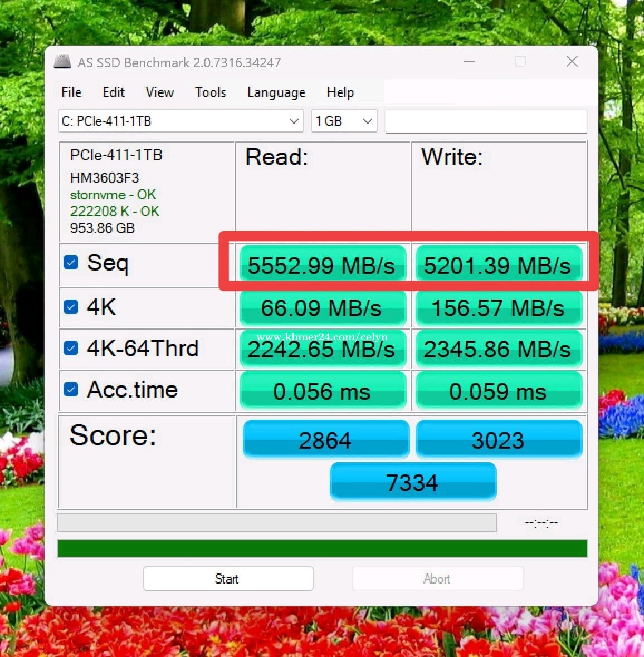644x657 pixels.
Task: Expand the 1 GB test size dropdown
Action: pyautogui.click(x=344, y=121)
